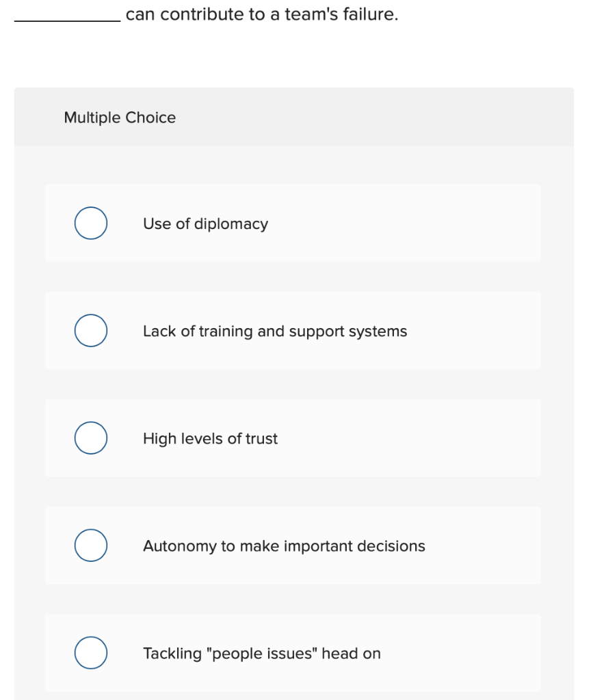Image resolution: width=606 pixels, height=700 pixels.
Task: Pick the 'Tackling people issues head on' radio button
Action: click(90, 652)
